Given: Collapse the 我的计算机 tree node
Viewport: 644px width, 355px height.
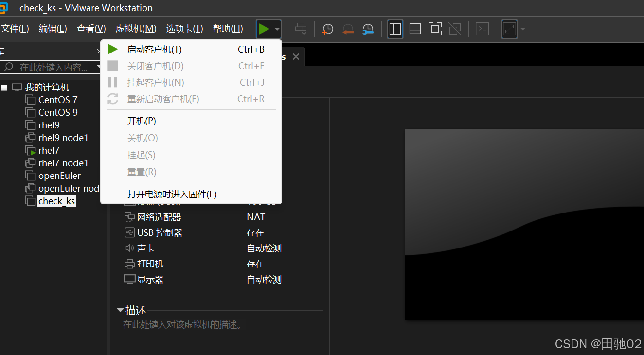Looking at the screenshot, I should tap(4, 88).
